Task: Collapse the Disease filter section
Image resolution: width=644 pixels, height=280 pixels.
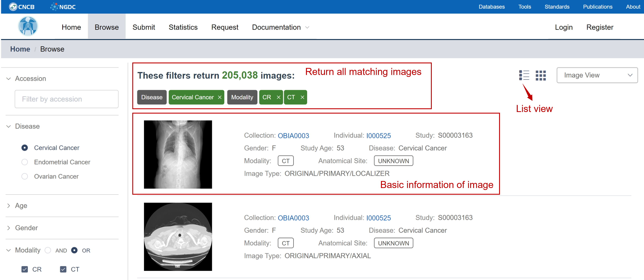Action: (x=9, y=126)
